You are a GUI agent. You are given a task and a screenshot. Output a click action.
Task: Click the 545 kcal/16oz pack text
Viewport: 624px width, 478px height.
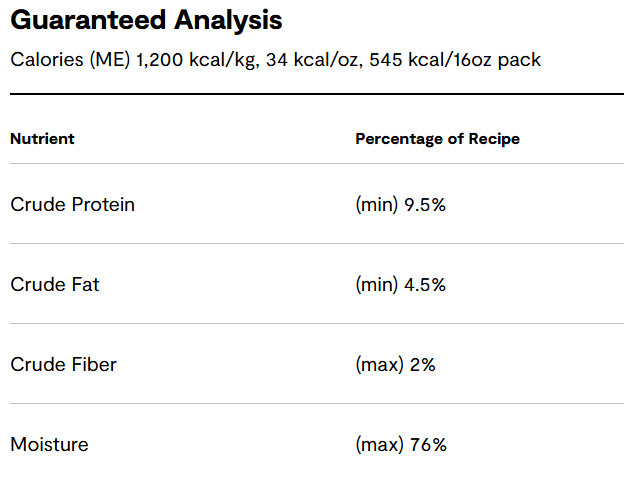[x=455, y=60]
